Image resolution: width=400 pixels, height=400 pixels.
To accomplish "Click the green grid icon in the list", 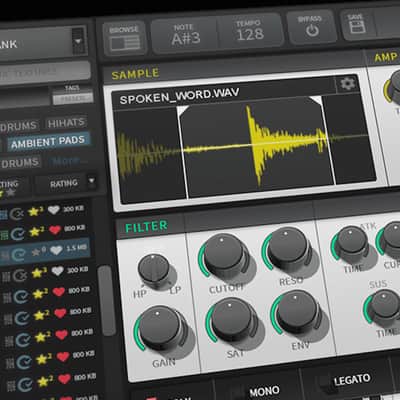I will point(4,236).
